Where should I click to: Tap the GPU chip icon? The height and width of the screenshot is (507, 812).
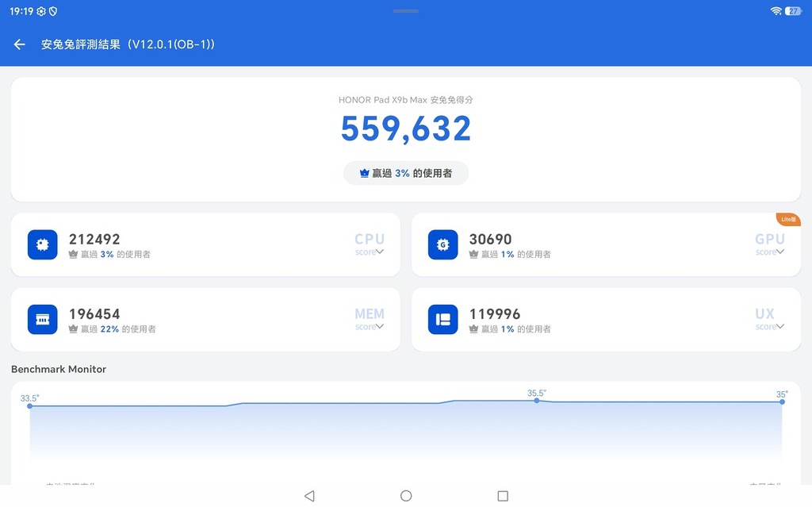(x=442, y=244)
